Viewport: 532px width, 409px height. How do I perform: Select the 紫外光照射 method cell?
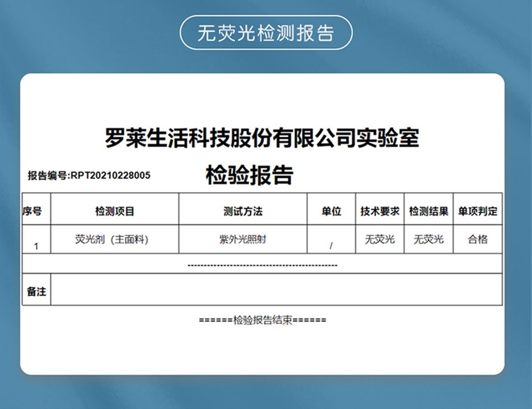[243, 239]
